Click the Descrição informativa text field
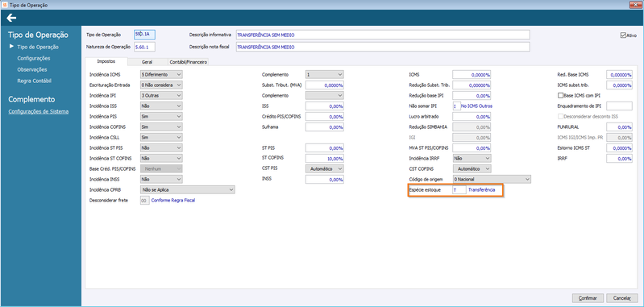This screenshot has width=644, height=307. tap(383, 35)
